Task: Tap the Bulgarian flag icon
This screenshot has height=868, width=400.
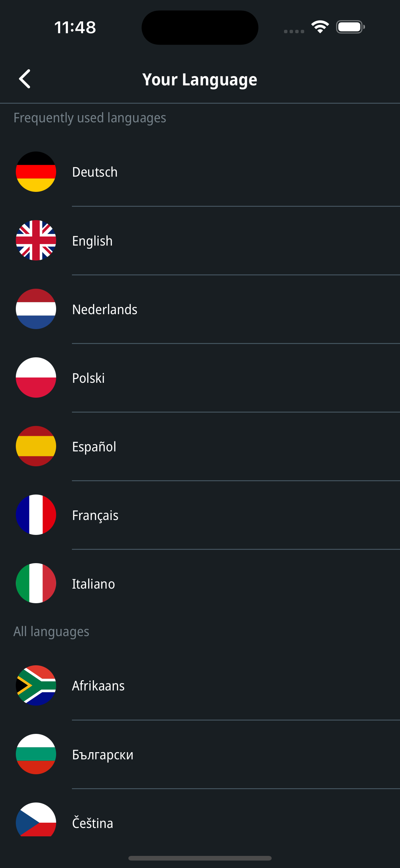Action: pos(36,754)
